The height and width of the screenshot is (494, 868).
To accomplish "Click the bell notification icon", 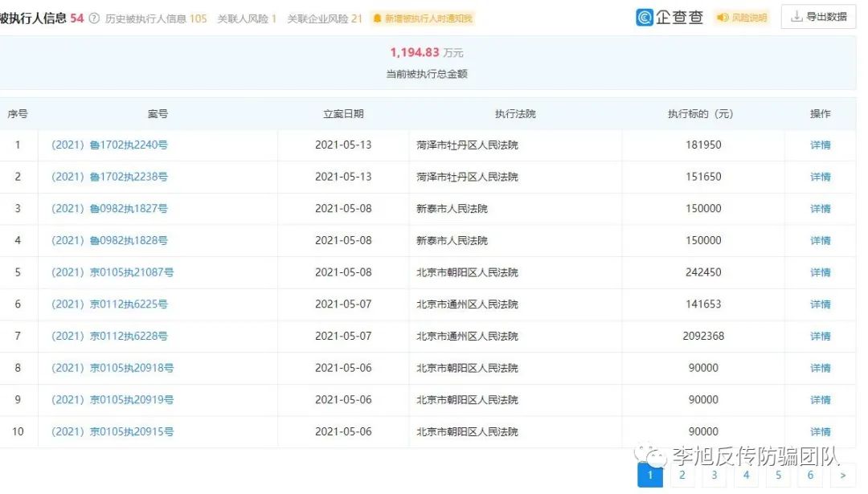I will [377, 18].
